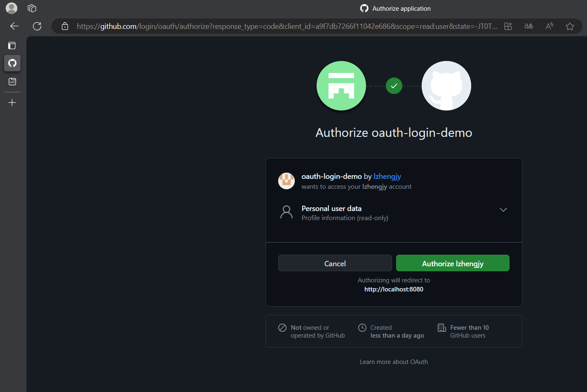Activate the Read Aloud icon
Viewport: 587px width, 392px height.
tap(549, 26)
